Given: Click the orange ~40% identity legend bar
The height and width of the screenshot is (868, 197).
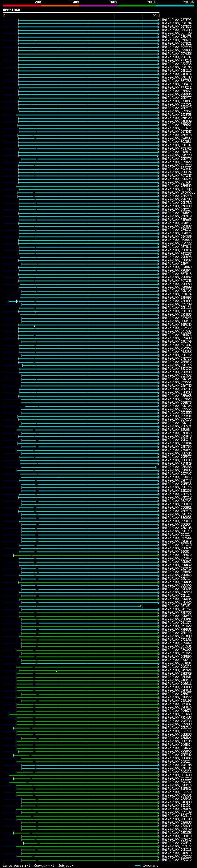Looking at the screenshot, I should click(x=60, y=6).
